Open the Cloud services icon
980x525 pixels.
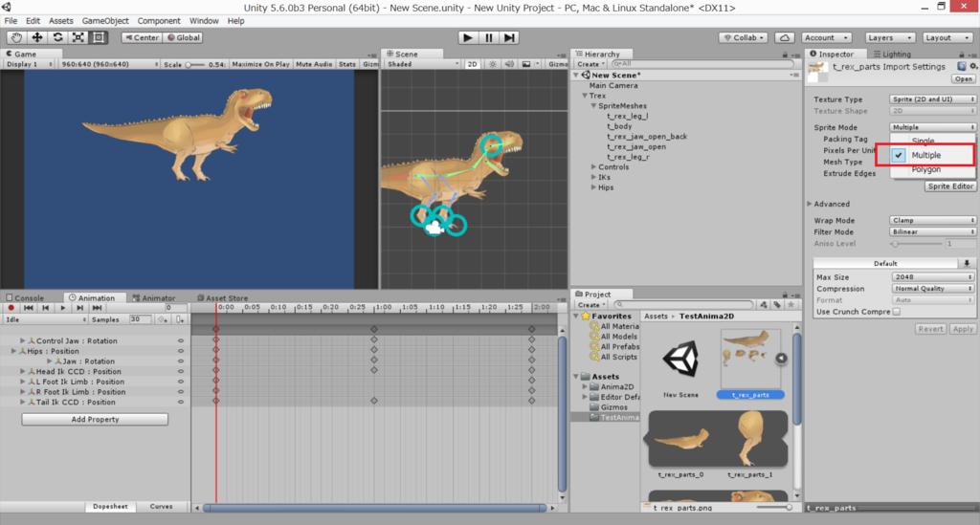coord(785,37)
